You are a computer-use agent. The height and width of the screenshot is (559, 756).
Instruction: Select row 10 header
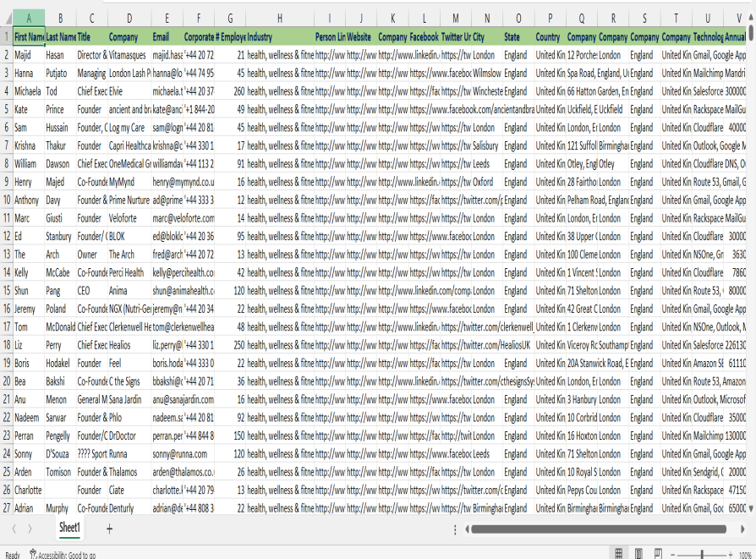click(x=6, y=200)
